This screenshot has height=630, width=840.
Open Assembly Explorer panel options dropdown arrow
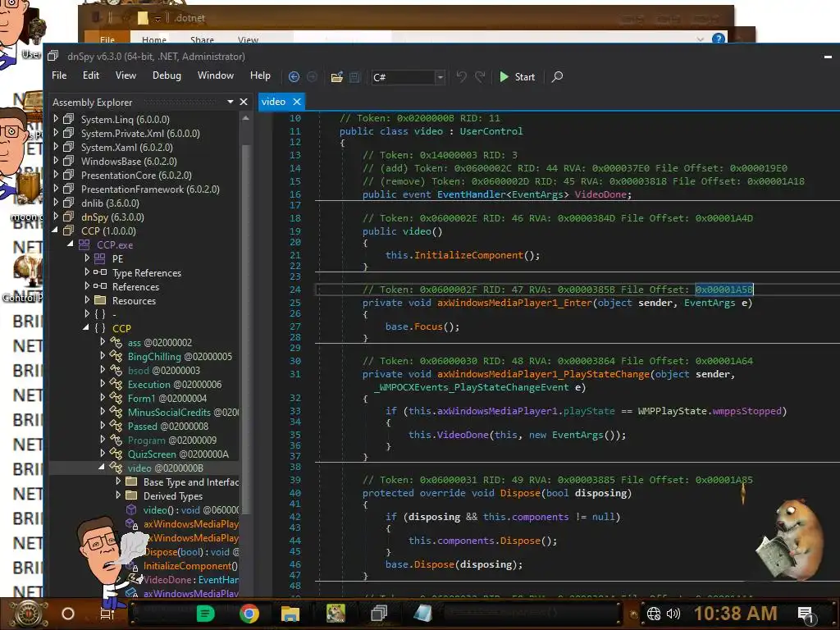(231, 102)
